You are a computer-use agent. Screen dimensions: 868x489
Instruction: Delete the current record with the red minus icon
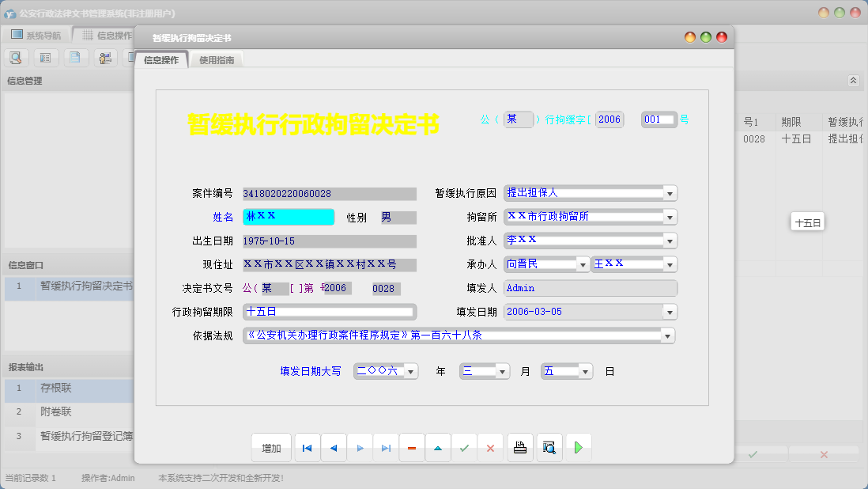pos(411,447)
